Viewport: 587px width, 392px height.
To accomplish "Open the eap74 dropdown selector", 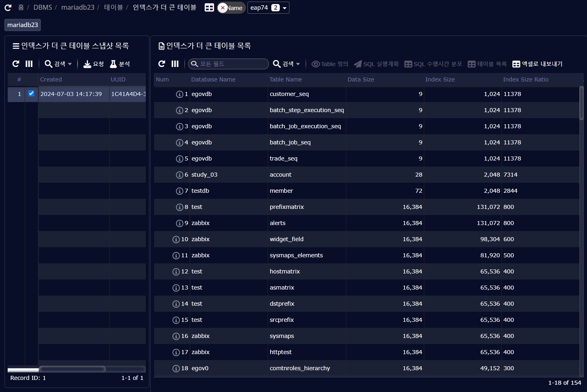I will coord(268,8).
